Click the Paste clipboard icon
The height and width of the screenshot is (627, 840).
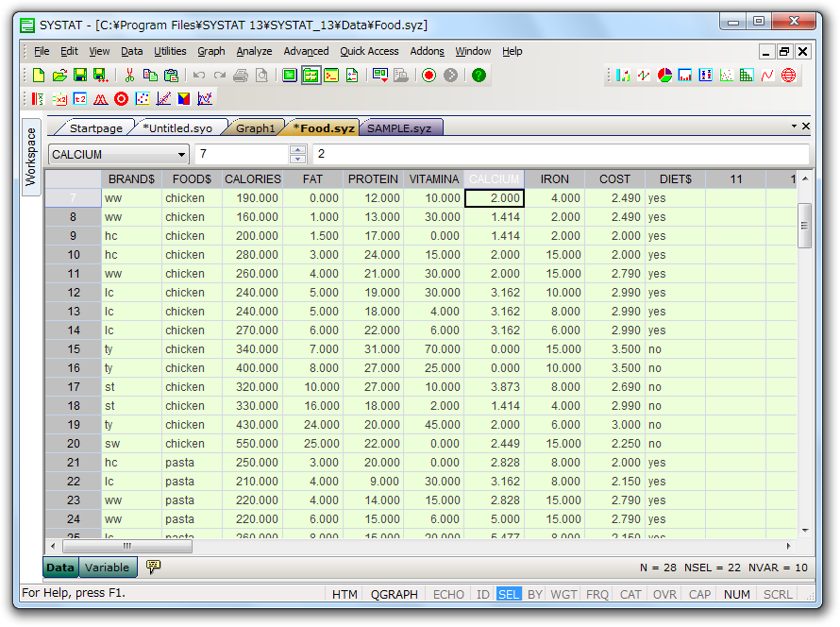171,75
